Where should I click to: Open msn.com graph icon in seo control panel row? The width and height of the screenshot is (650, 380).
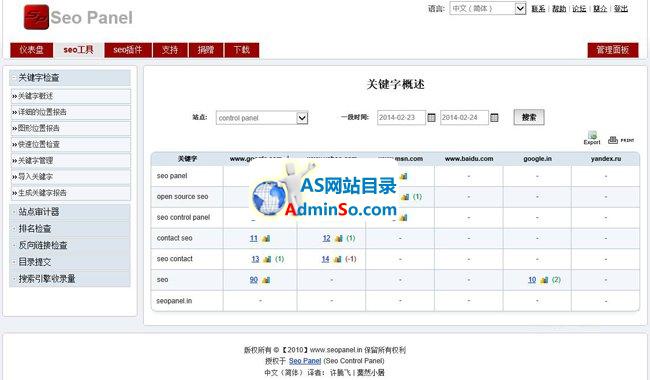tap(403, 218)
